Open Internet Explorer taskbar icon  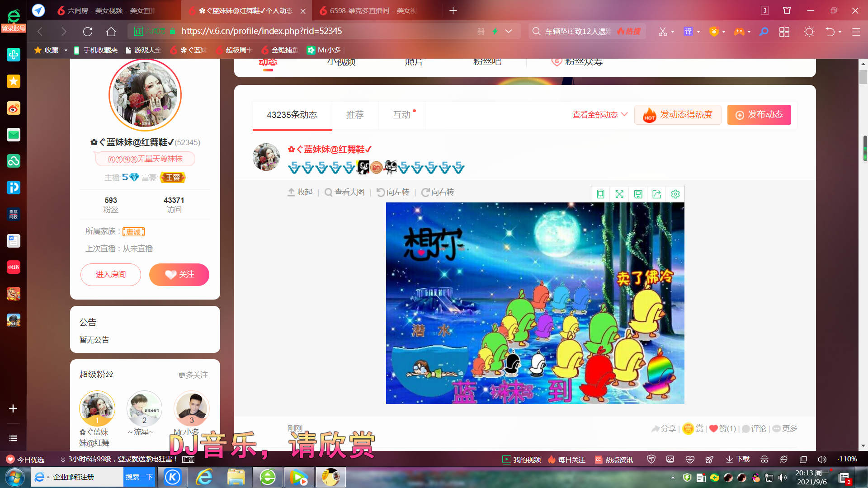pos(204,477)
